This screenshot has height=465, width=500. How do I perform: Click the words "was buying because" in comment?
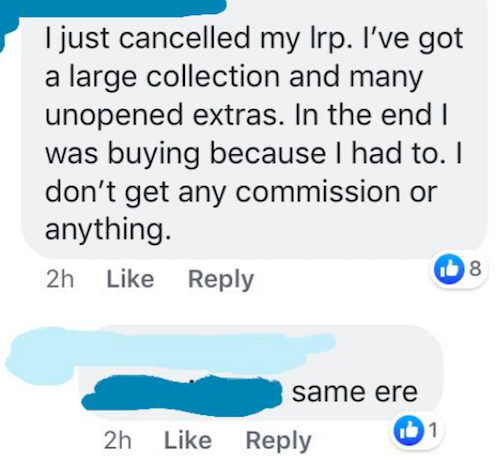coord(185,155)
